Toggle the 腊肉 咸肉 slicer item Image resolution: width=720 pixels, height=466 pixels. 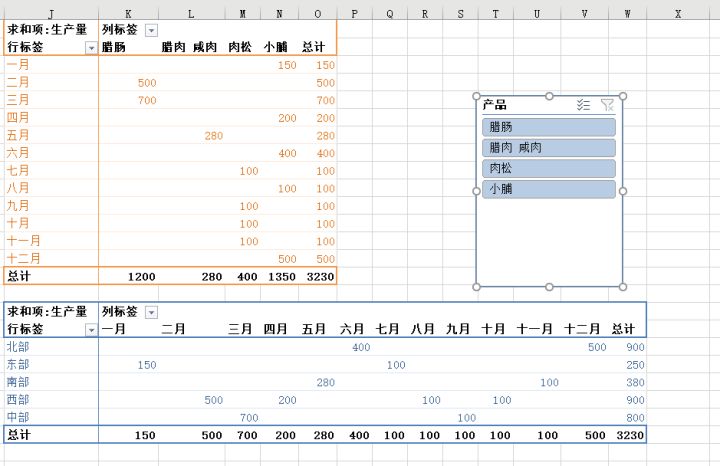click(548, 147)
